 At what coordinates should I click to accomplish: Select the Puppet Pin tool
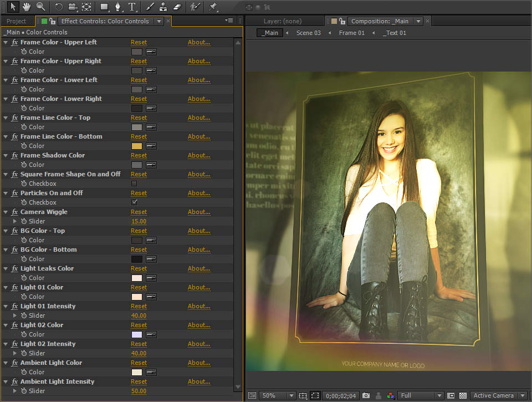213,7
